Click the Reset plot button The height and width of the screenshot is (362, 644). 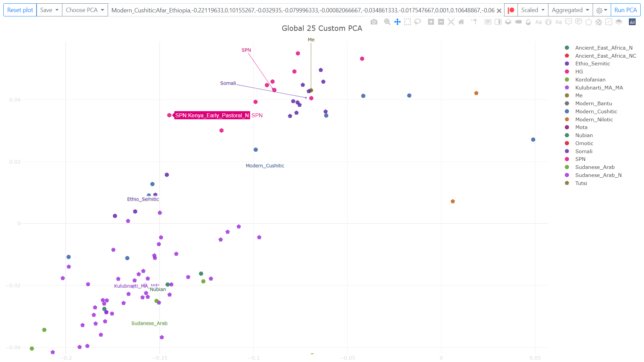[x=20, y=10]
